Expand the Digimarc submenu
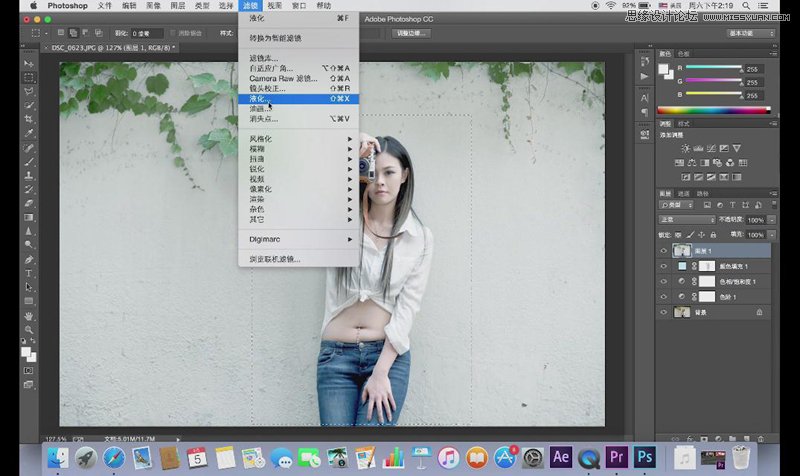The image size is (800, 476). coord(298,239)
